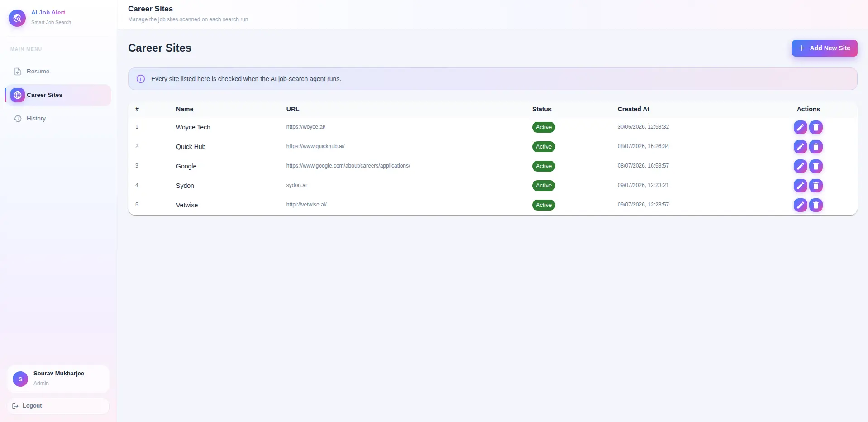
Task: Edit the Google site entry
Action: [x=800, y=166]
